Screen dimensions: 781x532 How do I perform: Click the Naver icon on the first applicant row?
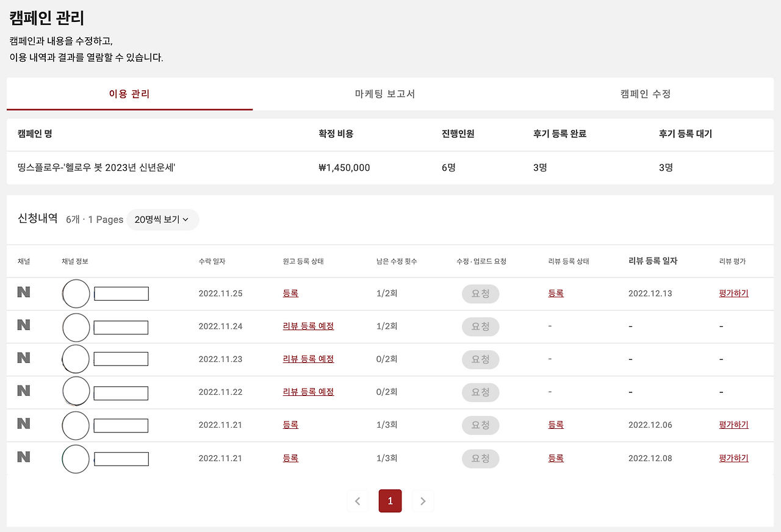pos(23,293)
